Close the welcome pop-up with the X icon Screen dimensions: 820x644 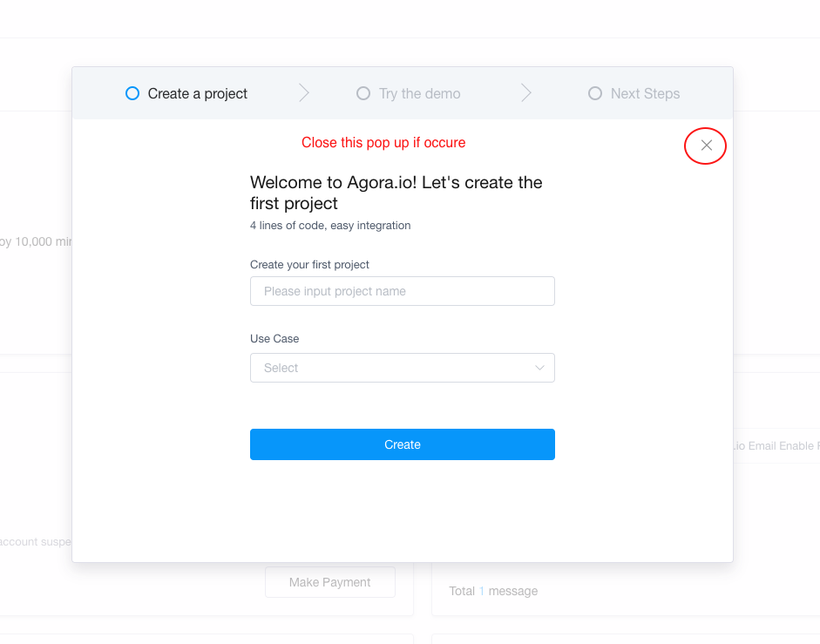click(707, 146)
